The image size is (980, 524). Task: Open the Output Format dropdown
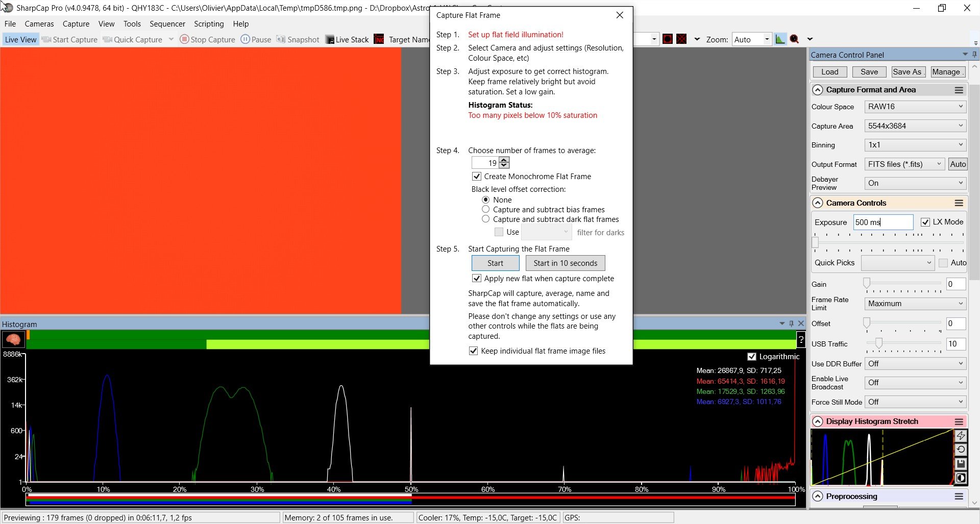pyautogui.click(x=905, y=164)
